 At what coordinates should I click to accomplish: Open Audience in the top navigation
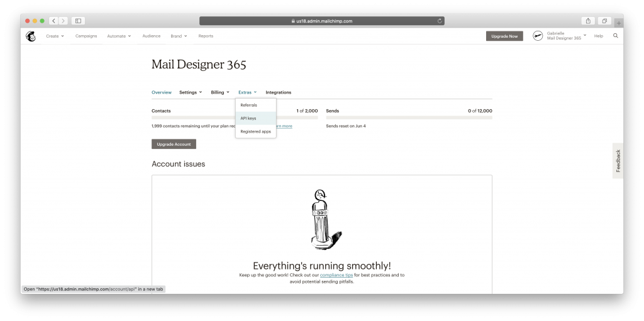coord(151,36)
